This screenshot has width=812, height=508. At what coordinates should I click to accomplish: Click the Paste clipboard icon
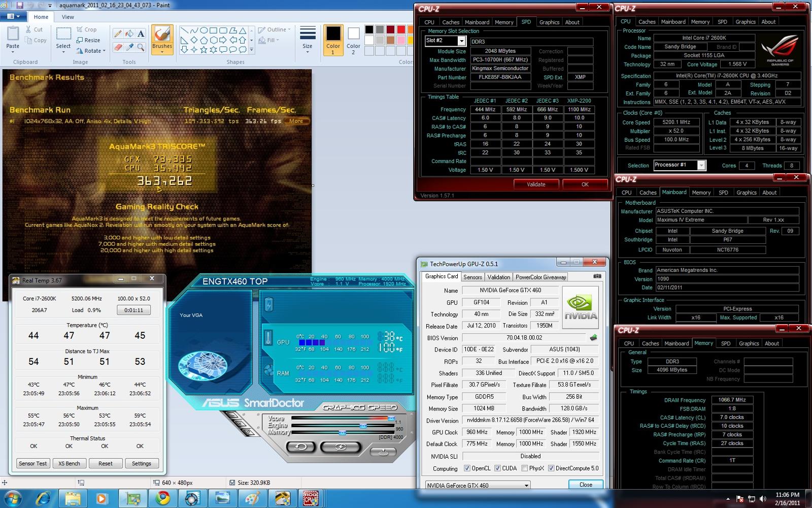pyautogui.click(x=13, y=34)
